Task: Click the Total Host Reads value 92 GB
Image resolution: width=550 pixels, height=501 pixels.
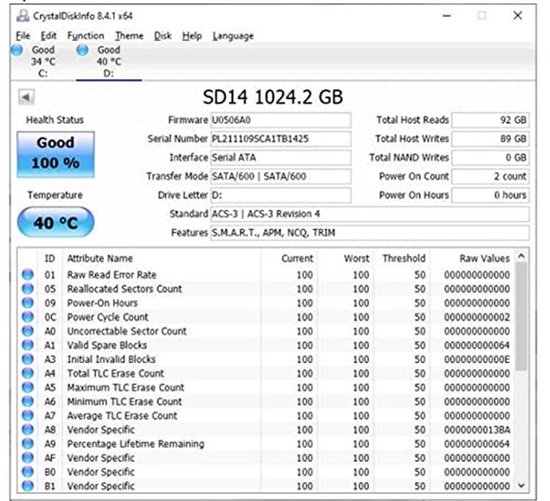Action: point(490,120)
